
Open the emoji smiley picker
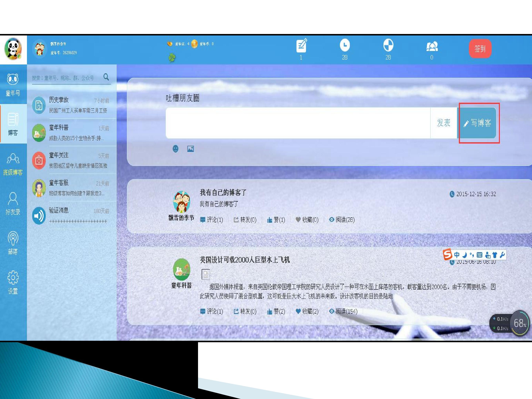tap(175, 149)
